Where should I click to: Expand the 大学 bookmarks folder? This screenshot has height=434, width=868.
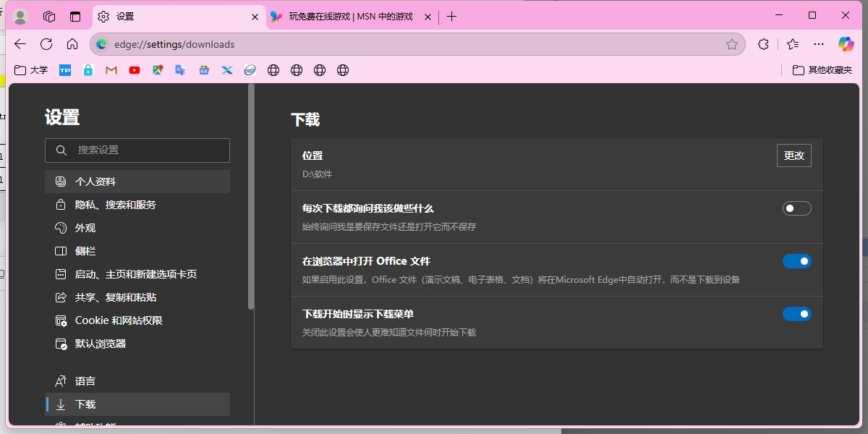pos(31,70)
